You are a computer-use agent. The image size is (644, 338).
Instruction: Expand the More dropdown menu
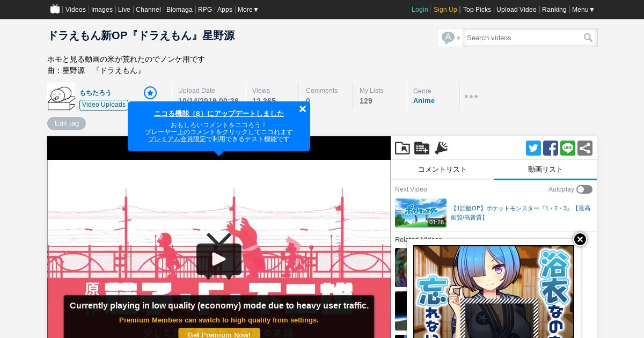coord(248,10)
